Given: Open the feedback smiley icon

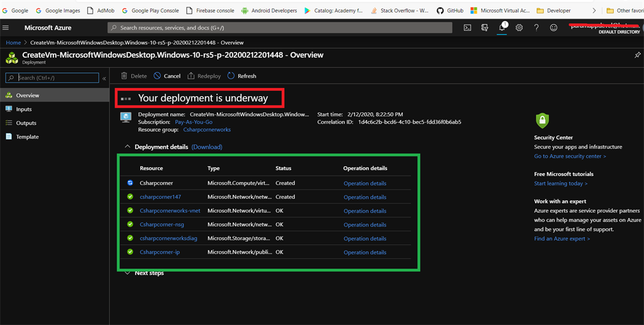Looking at the screenshot, I should pos(553,28).
